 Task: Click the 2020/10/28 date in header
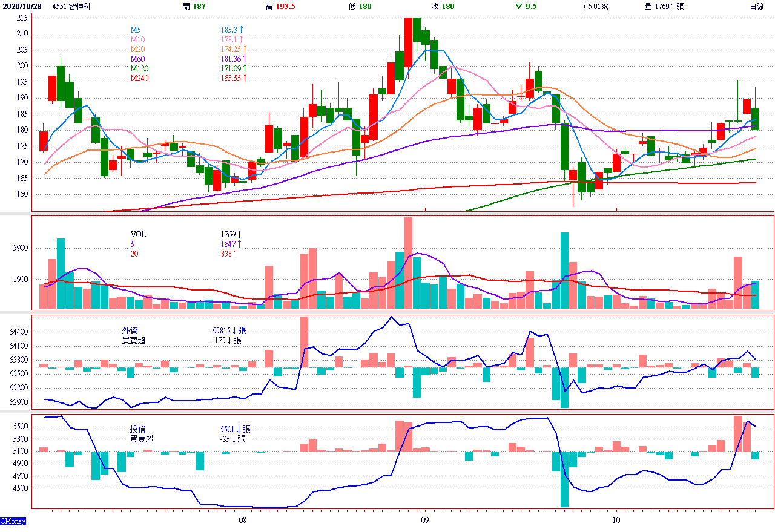23,7
